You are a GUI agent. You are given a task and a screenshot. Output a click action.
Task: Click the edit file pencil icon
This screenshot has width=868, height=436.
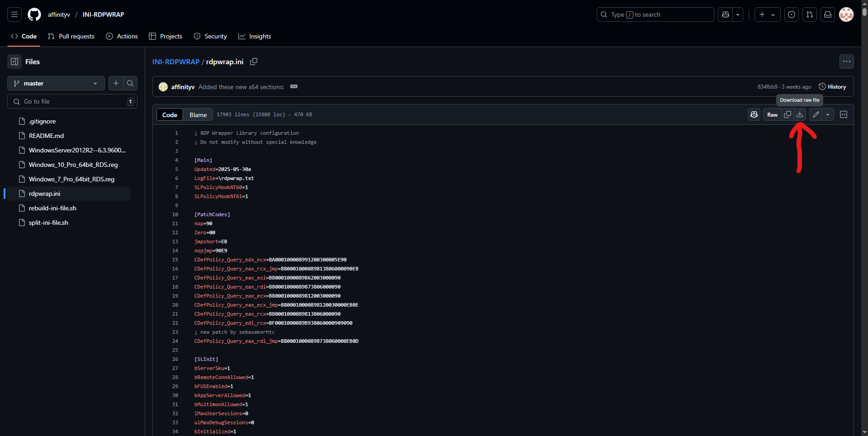[x=816, y=114]
